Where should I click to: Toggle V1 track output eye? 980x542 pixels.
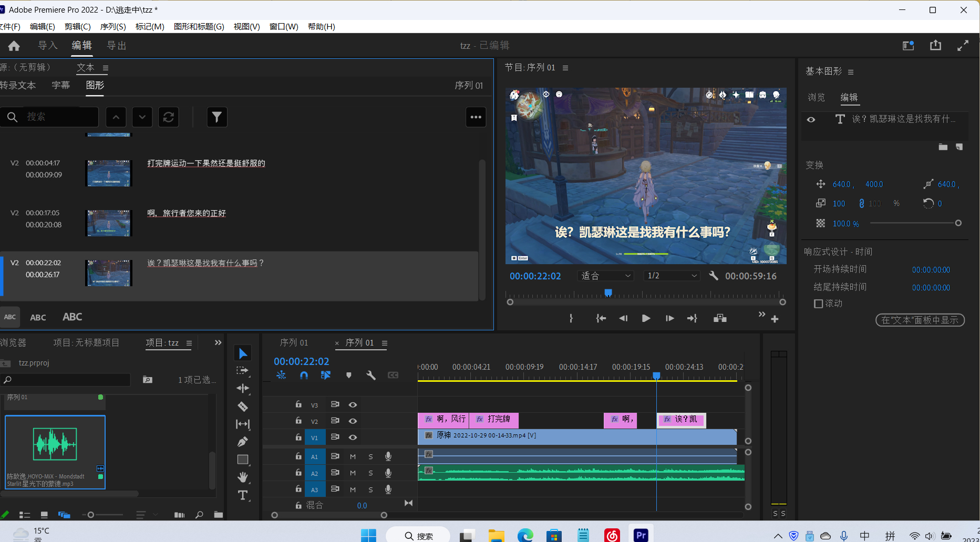(x=353, y=437)
